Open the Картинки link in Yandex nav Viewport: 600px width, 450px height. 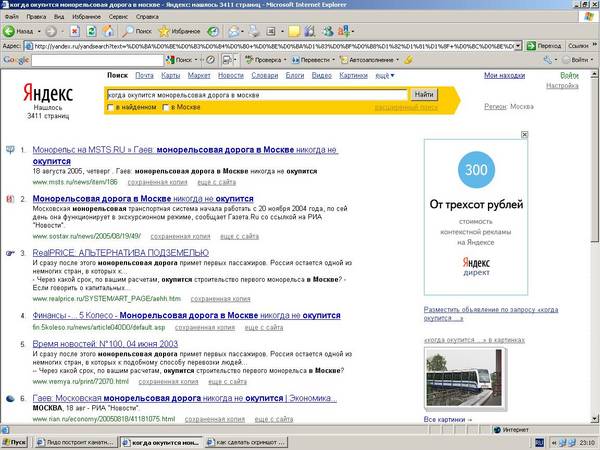point(353,75)
